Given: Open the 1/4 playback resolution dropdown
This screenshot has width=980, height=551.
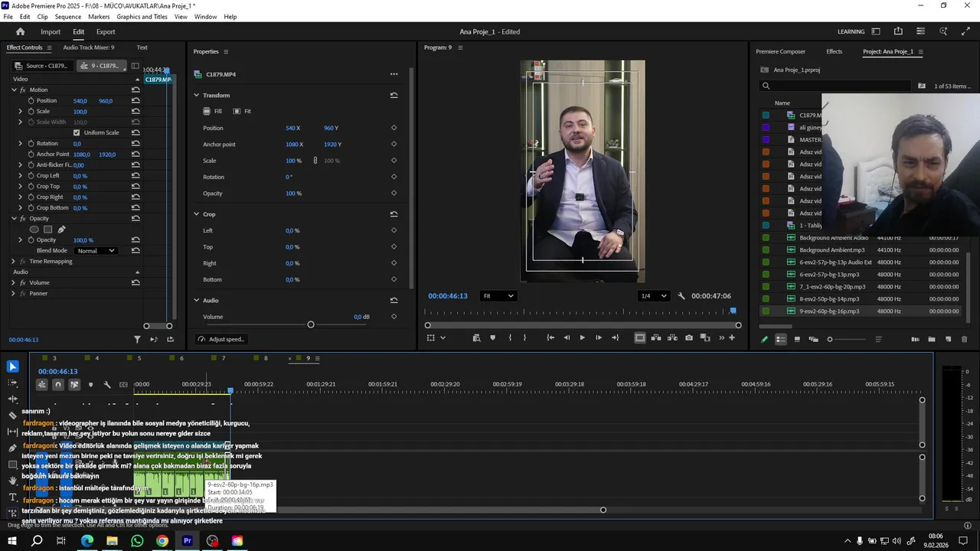Looking at the screenshot, I should pyautogui.click(x=654, y=296).
